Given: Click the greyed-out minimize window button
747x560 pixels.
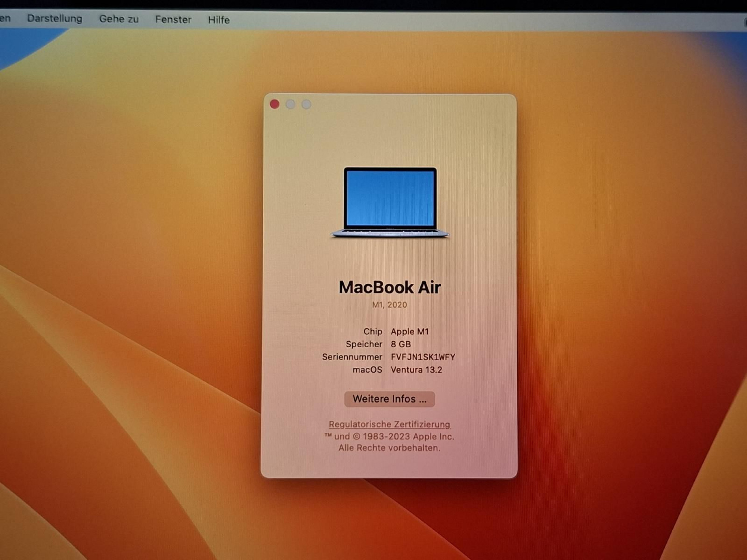Looking at the screenshot, I should click(x=290, y=104).
